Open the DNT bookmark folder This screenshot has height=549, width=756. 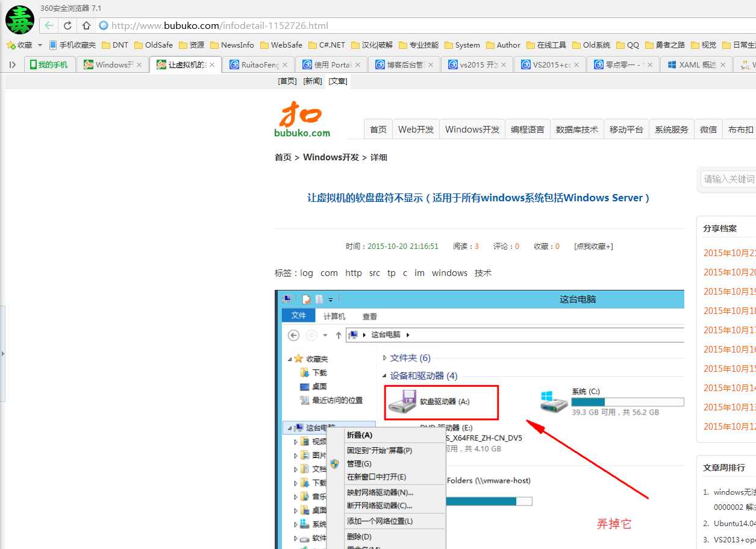(x=115, y=45)
